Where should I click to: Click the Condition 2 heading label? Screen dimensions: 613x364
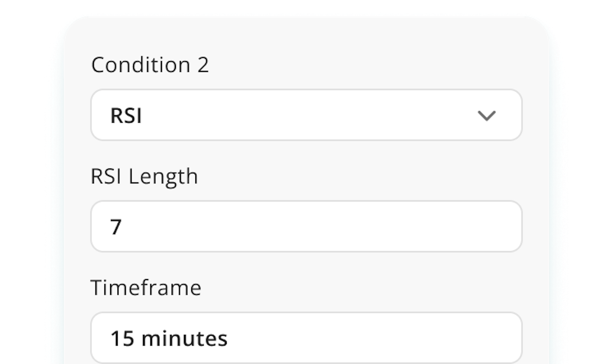tap(150, 64)
